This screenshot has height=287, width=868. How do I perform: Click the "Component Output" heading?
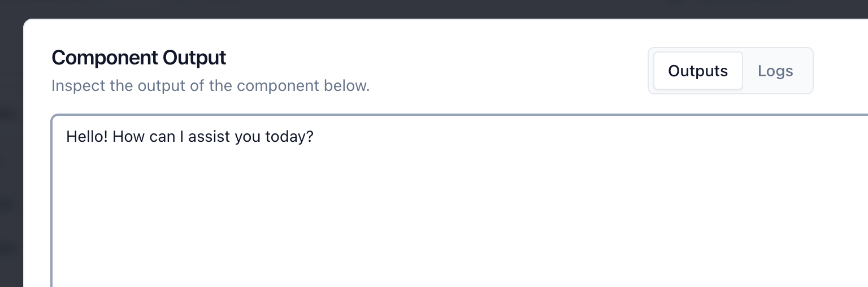138,58
